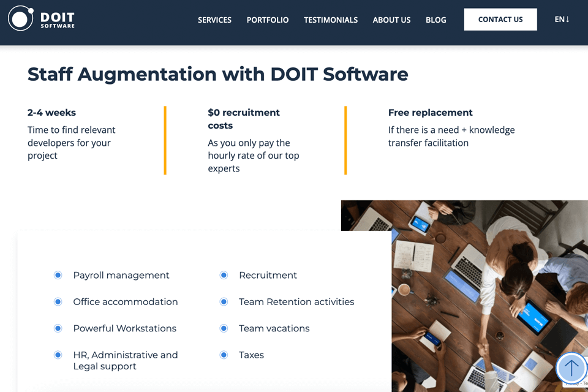Visit the BLOG link in navbar
The image size is (588, 392).
(x=435, y=20)
